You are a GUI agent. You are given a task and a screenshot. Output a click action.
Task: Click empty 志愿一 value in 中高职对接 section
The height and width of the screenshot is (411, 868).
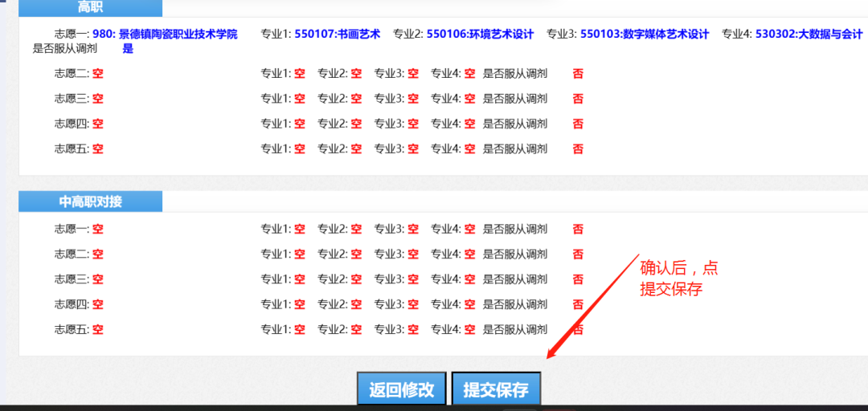(98, 229)
